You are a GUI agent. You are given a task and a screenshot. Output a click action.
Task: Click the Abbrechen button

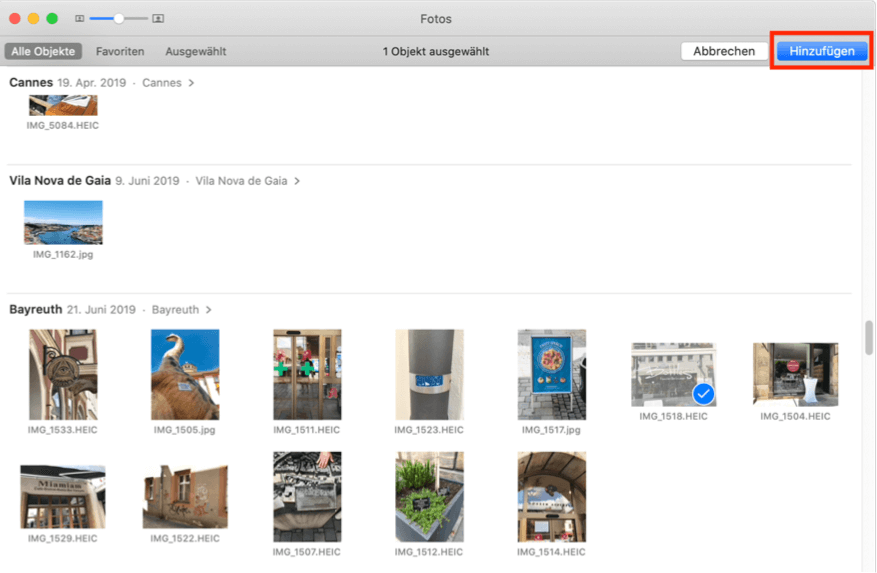point(724,51)
